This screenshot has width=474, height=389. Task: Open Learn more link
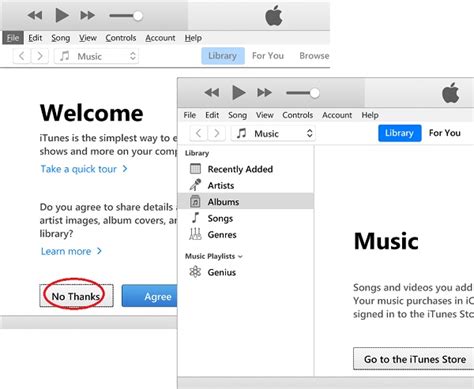[71, 251]
